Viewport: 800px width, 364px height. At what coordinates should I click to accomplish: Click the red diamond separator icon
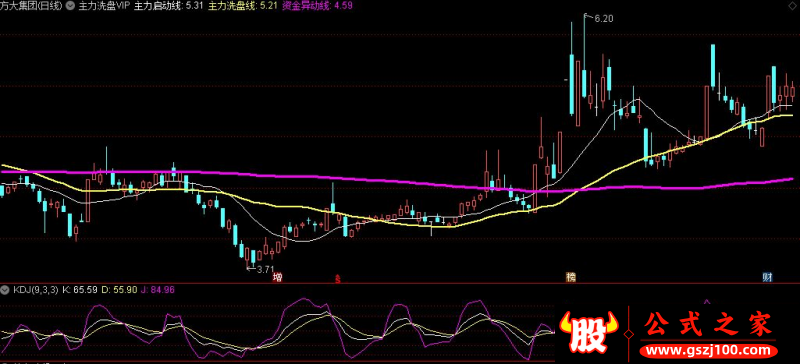pos(629,334)
